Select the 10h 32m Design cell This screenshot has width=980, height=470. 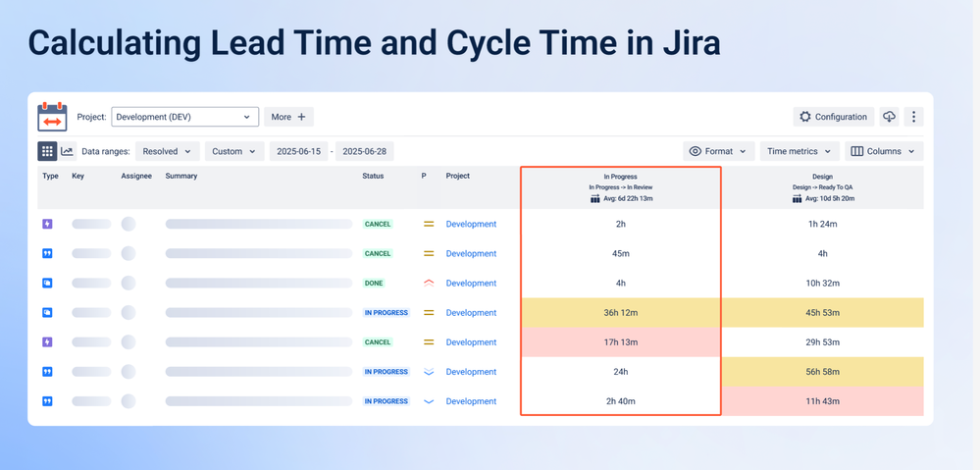click(x=822, y=284)
